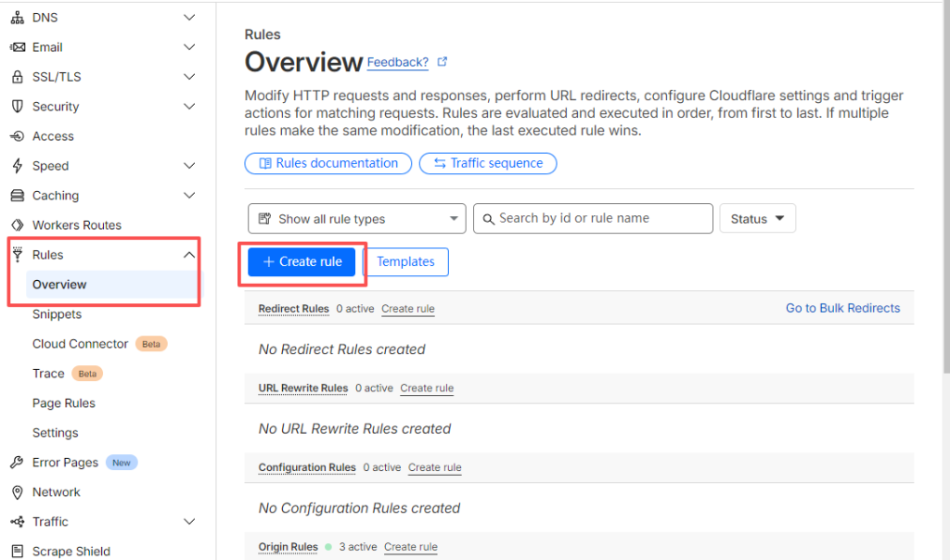Screen dimensions: 950x560
Task: Select Workers Routes in the sidebar
Action: 76,225
